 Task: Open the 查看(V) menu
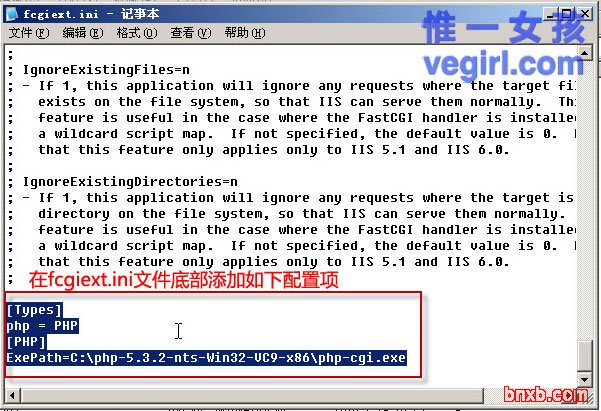pyautogui.click(x=190, y=33)
